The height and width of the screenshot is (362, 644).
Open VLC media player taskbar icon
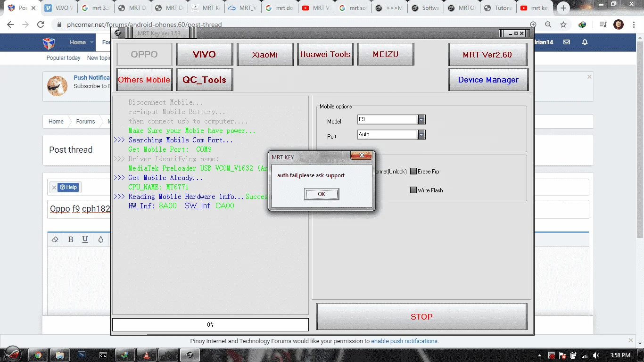click(x=147, y=355)
